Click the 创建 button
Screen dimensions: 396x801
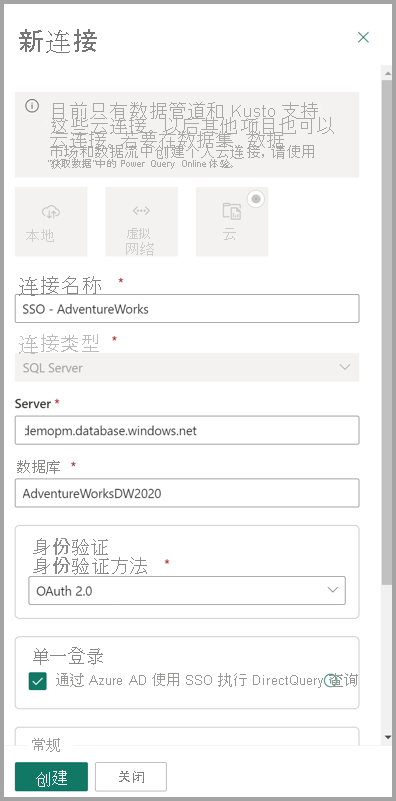[51, 777]
